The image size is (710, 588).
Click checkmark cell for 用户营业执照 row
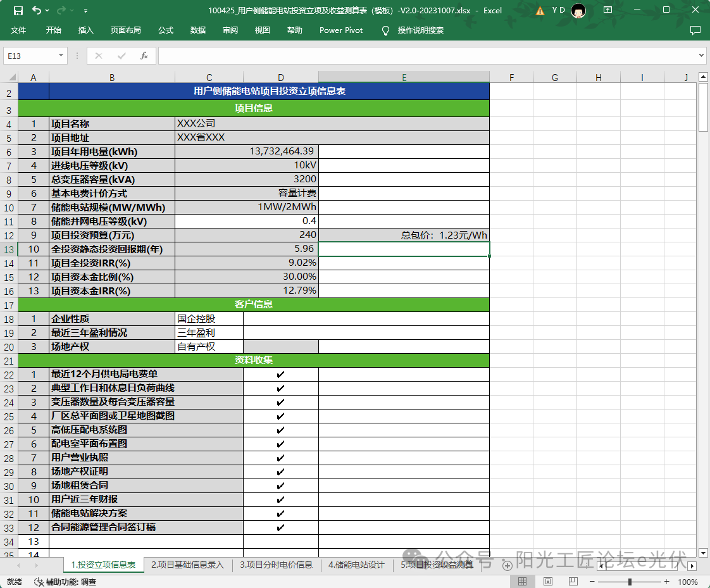pyautogui.click(x=280, y=458)
